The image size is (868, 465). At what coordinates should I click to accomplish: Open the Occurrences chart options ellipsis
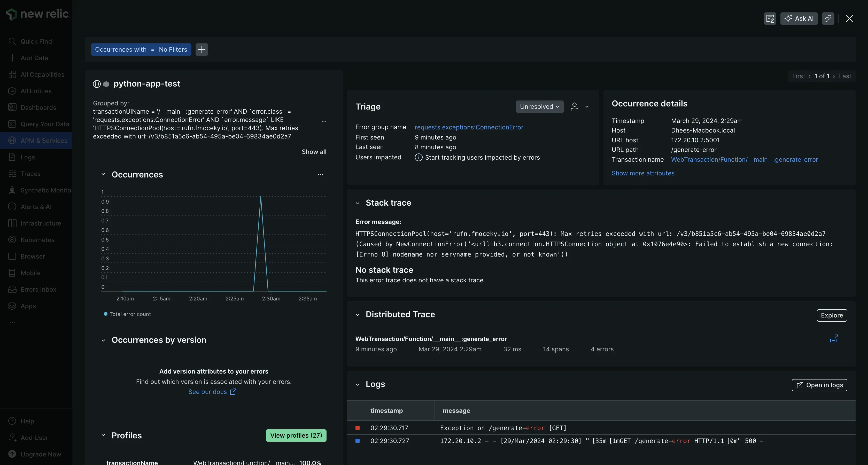pyautogui.click(x=320, y=175)
